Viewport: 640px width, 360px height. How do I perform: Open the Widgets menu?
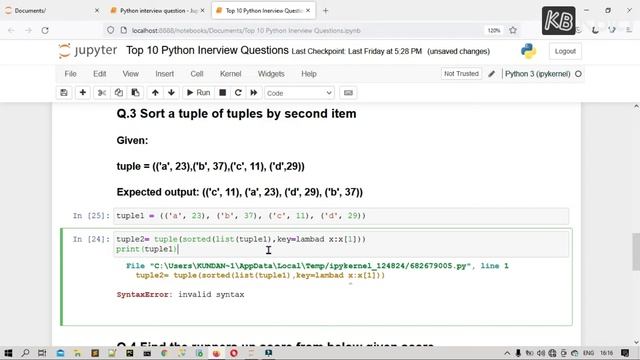(x=271, y=74)
